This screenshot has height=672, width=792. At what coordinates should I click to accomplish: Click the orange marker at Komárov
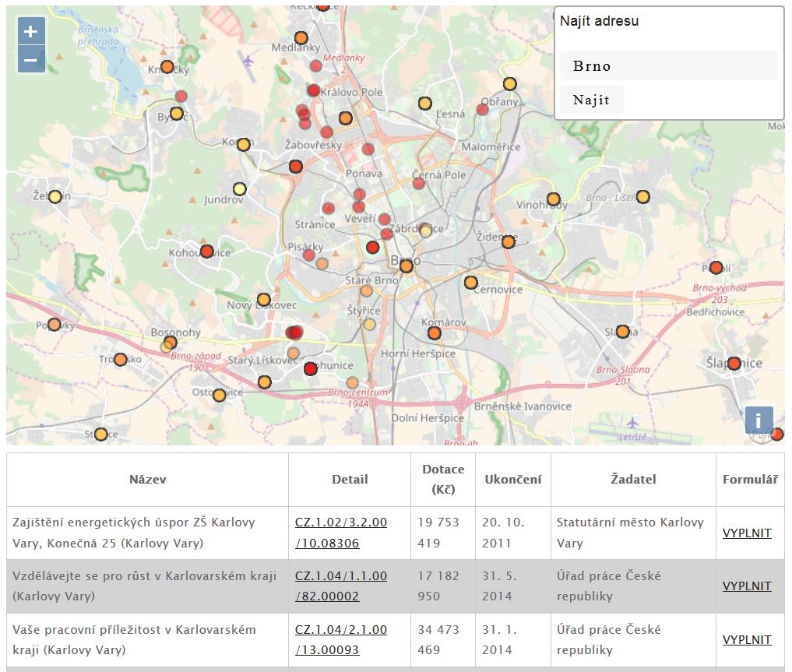(x=435, y=333)
